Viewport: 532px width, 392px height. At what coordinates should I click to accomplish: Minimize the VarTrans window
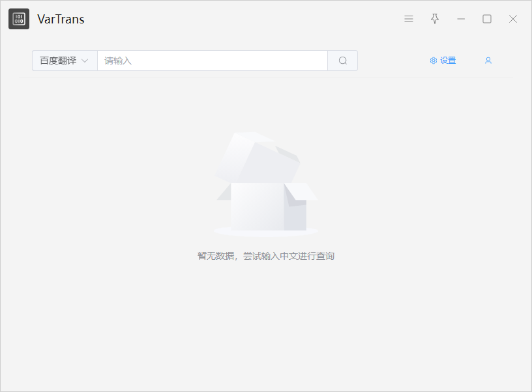click(461, 19)
